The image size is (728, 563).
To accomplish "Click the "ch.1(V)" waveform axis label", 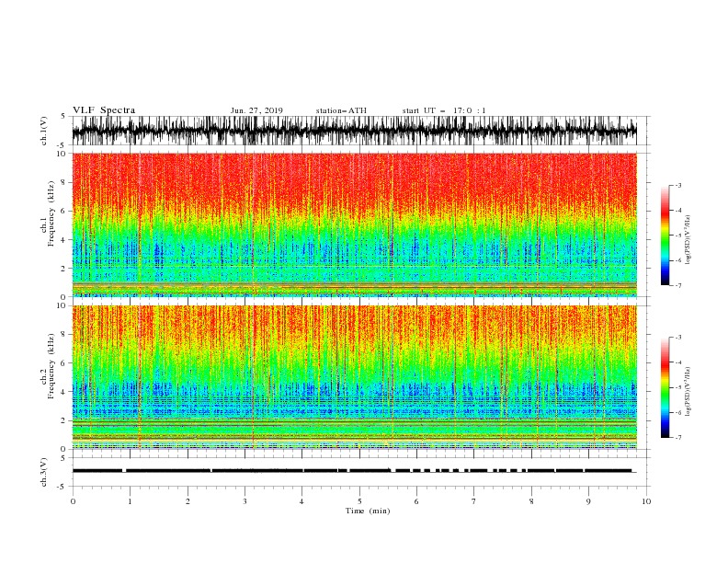I will (x=44, y=131).
